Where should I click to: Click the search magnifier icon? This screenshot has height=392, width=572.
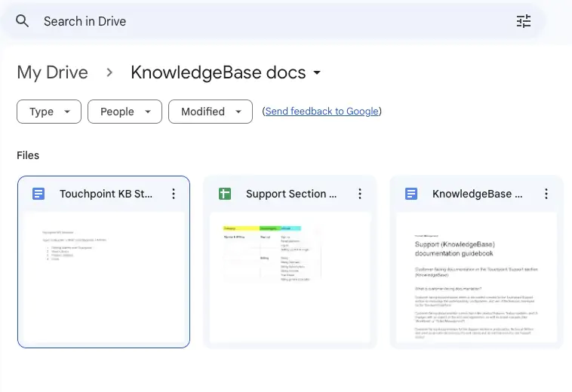[22, 21]
